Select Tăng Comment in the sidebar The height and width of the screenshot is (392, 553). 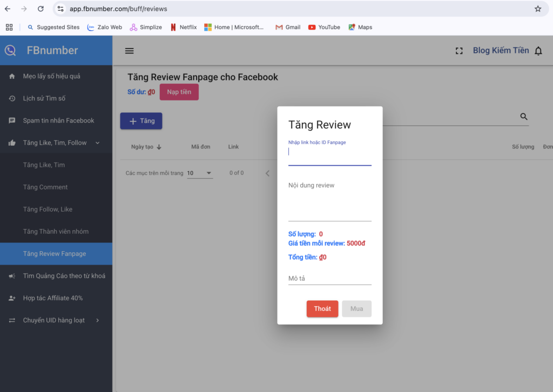45,187
